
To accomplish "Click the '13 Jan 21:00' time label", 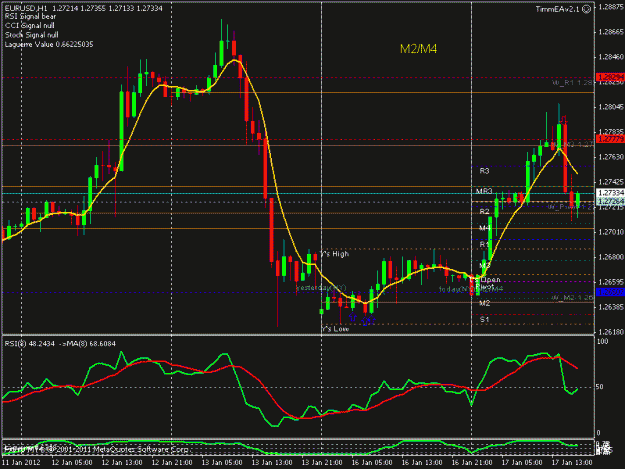I will point(322,462).
